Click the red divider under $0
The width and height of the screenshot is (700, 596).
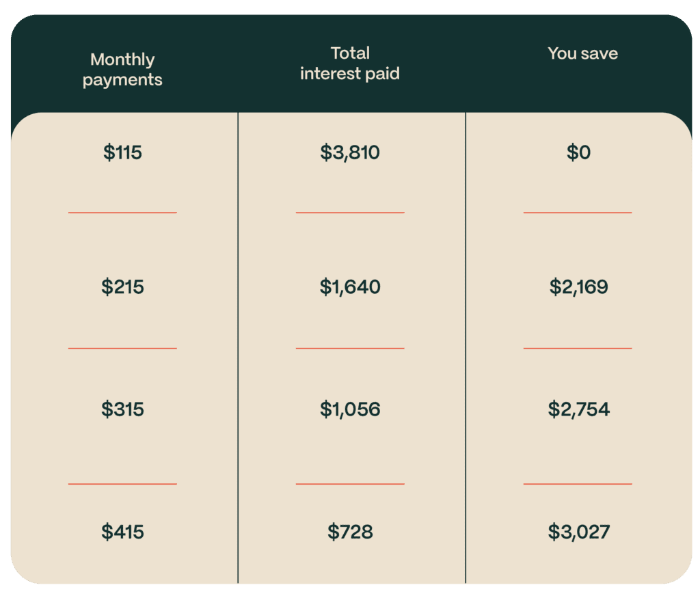pos(578,213)
